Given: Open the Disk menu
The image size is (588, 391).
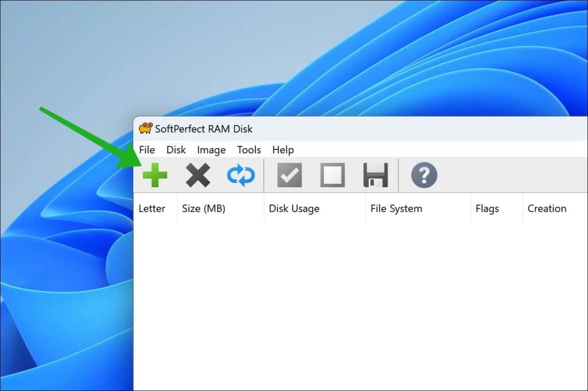Looking at the screenshot, I should coord(176,150).
